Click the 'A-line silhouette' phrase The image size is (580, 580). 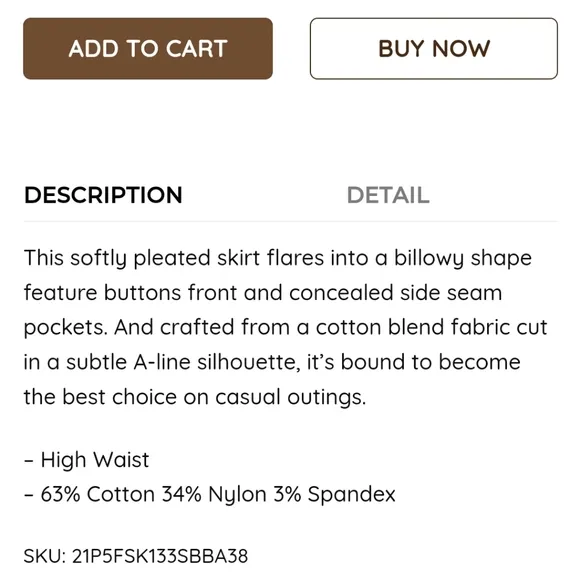[217, 362]
